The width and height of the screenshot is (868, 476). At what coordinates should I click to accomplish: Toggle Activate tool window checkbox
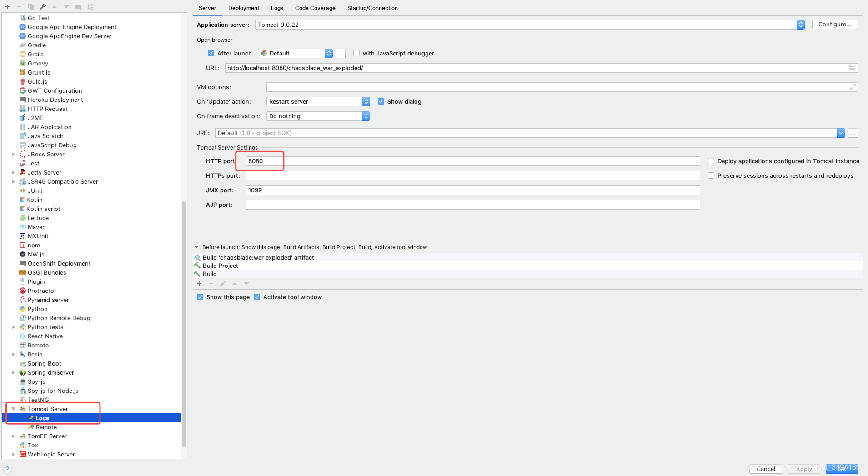[257, 297]
